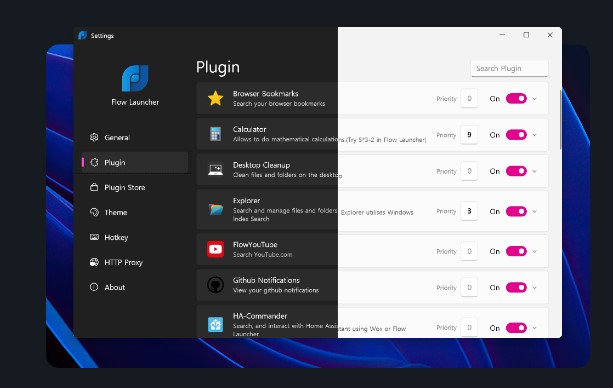Click the 'Plugin' page heading
The height and width of the screenshot is (388, 613).
click(218, 67)
